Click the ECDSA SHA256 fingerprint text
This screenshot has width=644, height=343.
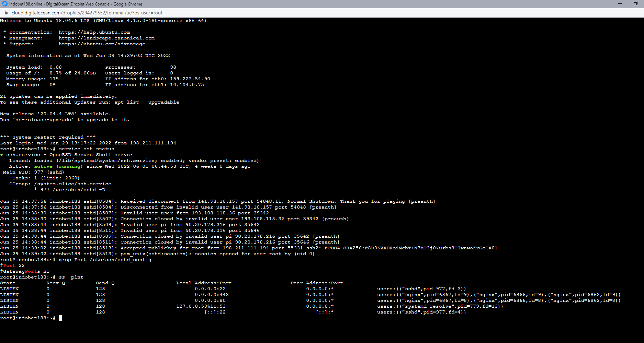click(411, 248)
